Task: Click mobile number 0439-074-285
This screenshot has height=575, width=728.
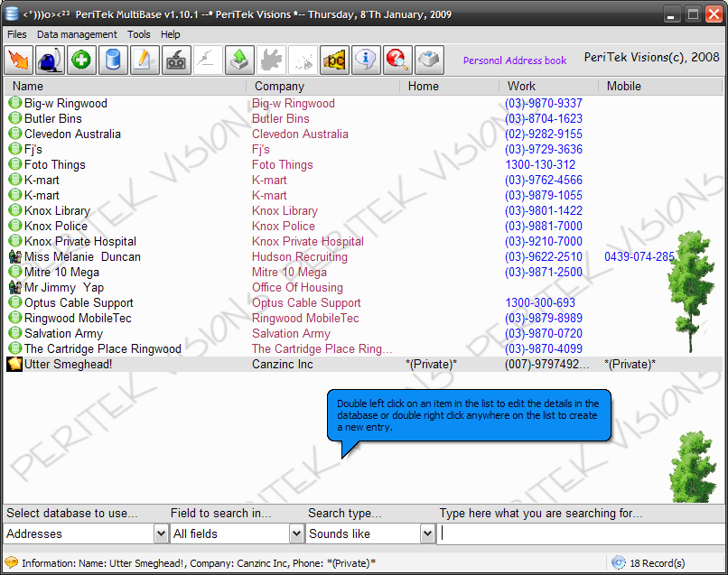Action: (639, 256)
